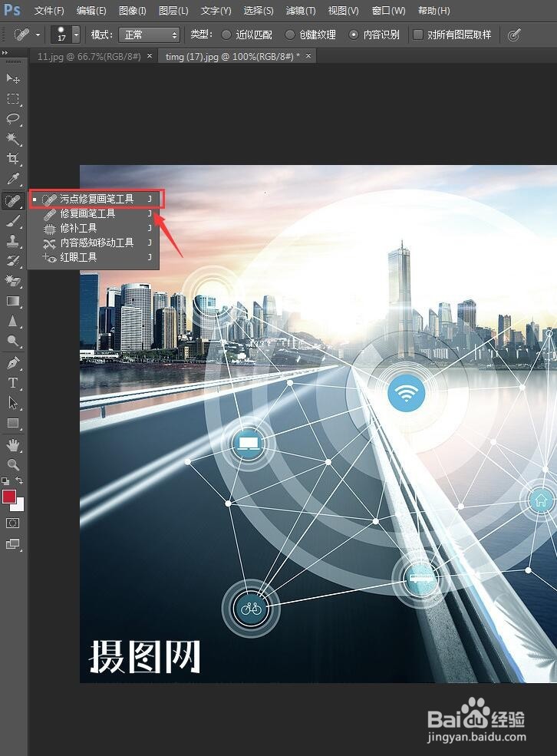Image resolution: width=557 pixels, height=756 pixels.
Task: Click the Spot Healing Brush toolbar icon
Action: (x=13, y=200)
